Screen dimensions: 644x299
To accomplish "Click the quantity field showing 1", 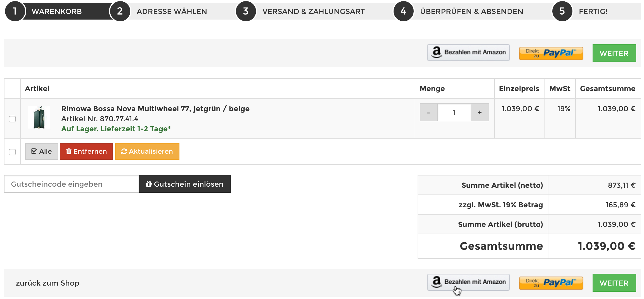I will pyautogui.click(x=454, y=112).
